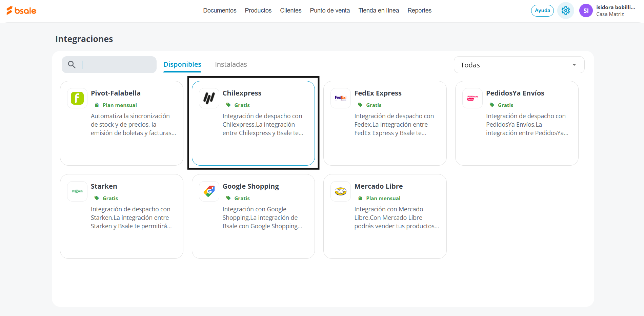644x316 pixels.
Task: Click the Pivot-Falabella logo icon
Action: pos(77,98)
